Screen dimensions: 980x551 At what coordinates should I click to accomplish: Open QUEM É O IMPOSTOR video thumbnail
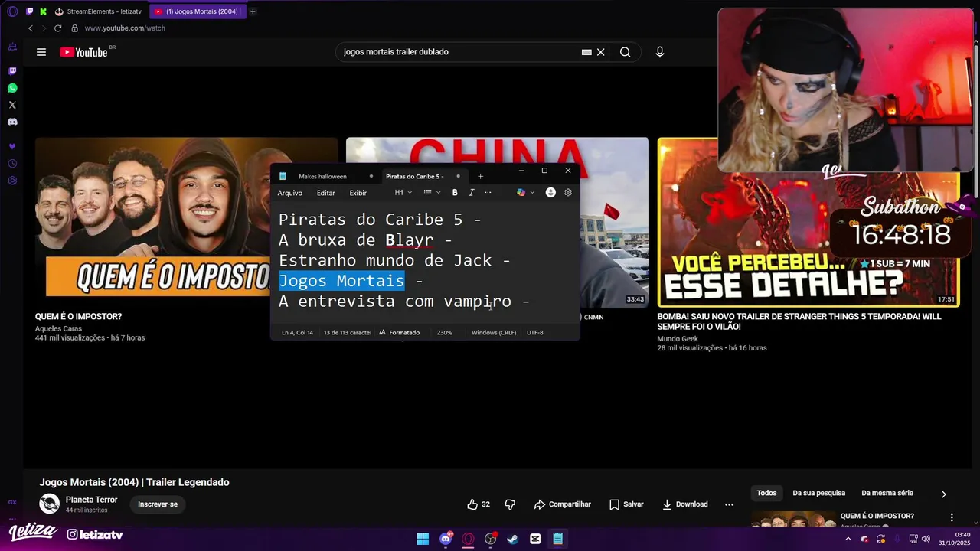186,222
